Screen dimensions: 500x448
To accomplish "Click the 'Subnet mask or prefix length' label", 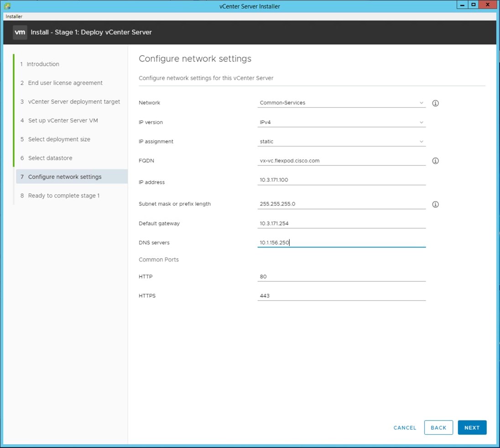I will click(174, 204).
